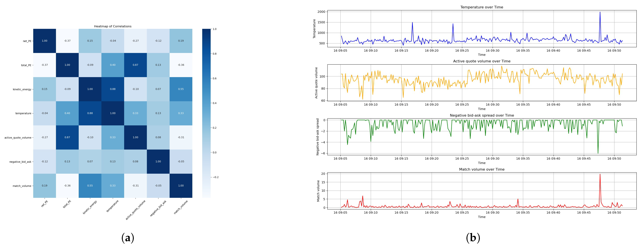Click the tallest blue temperature spike near 09:47
The height and width of the screenshot is (248, 644).
pos(600,13)
